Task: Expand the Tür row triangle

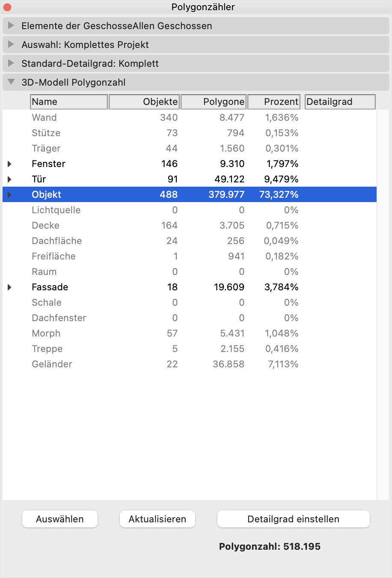Action: point(9,179)
